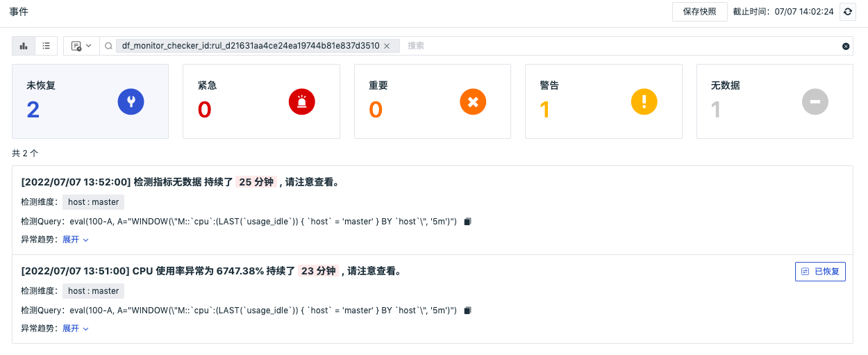This screenshot has width=868, height=355.
Task: Click the gray 无数据 minus icon
Action: point(815,102)
